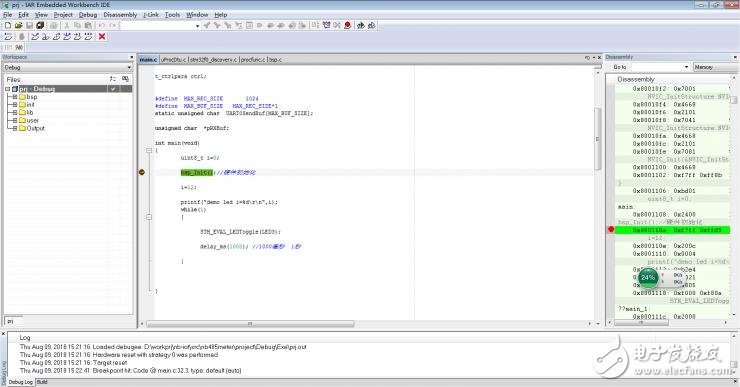
Task: Click the Save All icon
Action: (x=40, y=25)
